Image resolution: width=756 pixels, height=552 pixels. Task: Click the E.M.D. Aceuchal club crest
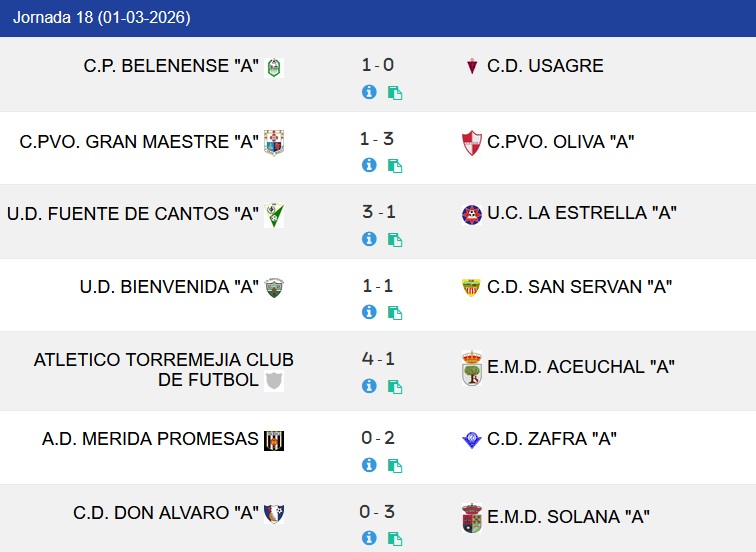(x=471, y=368)
